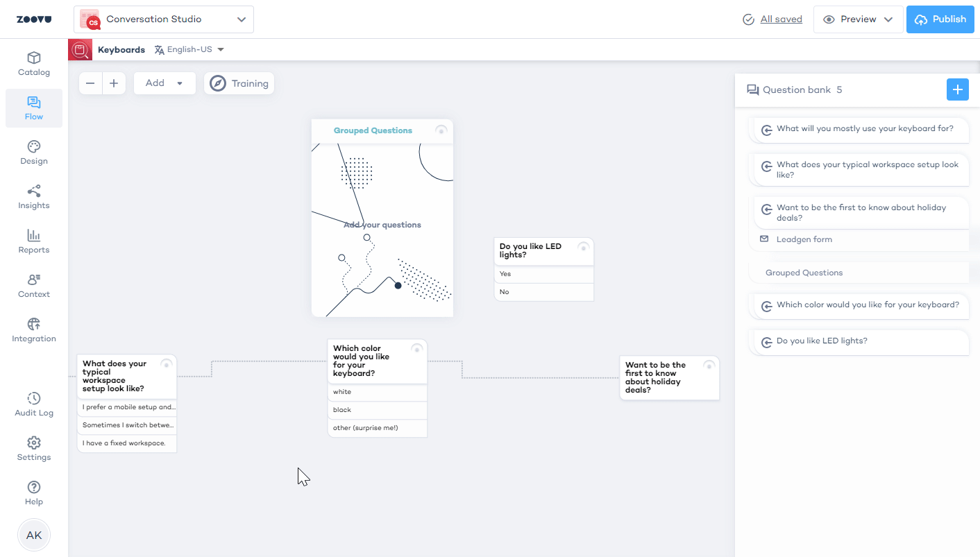Zoom out canvas with minus button
The image size is (980, 557).
pyautogui.click(x=91, y=83)
